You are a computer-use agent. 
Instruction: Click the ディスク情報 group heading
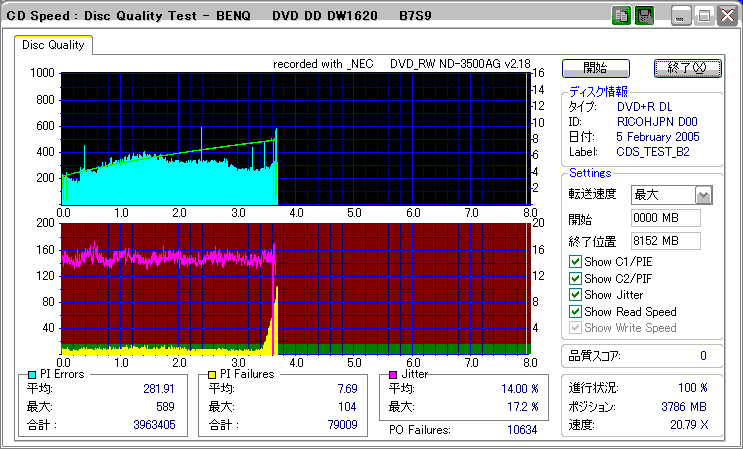[x=598, y=91]
